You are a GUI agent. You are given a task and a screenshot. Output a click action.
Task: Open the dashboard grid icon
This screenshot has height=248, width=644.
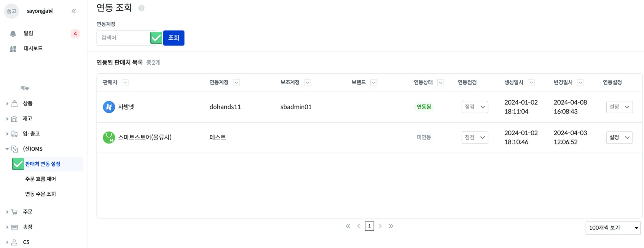13,49
